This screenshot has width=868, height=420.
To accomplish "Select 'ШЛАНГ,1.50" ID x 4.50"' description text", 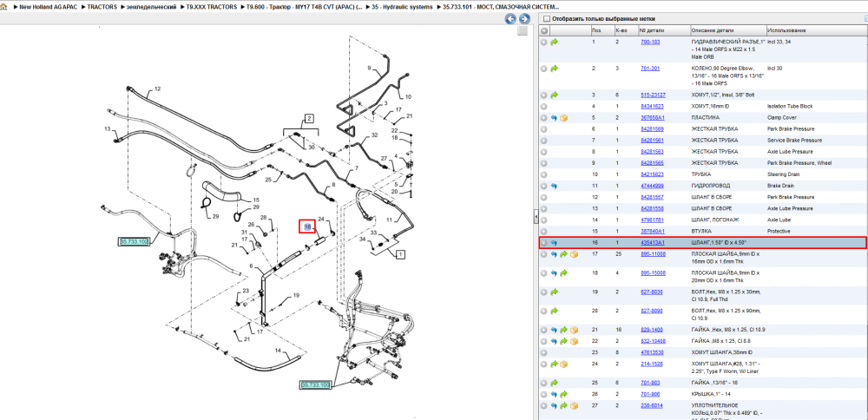I will [719, 242].
